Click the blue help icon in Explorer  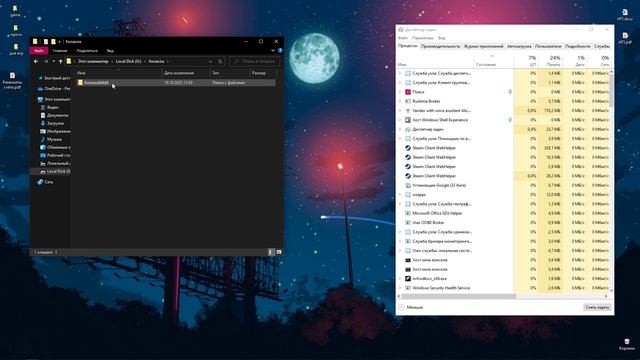280,51
